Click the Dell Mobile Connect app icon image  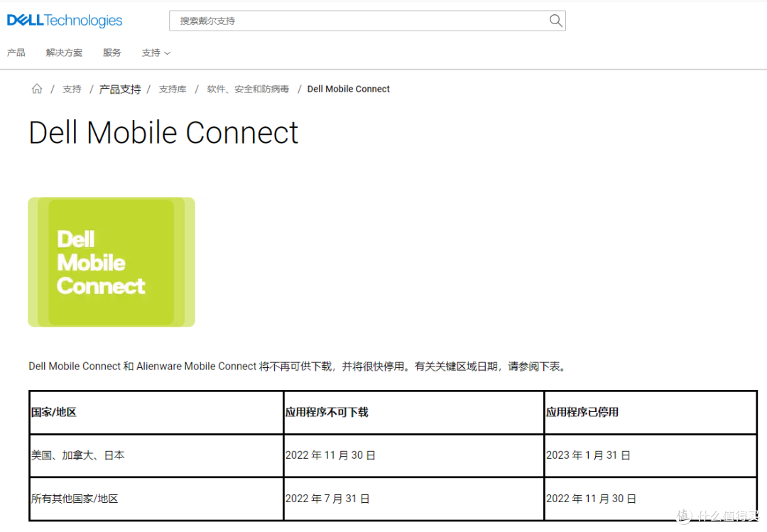click(x=111, y=261)
